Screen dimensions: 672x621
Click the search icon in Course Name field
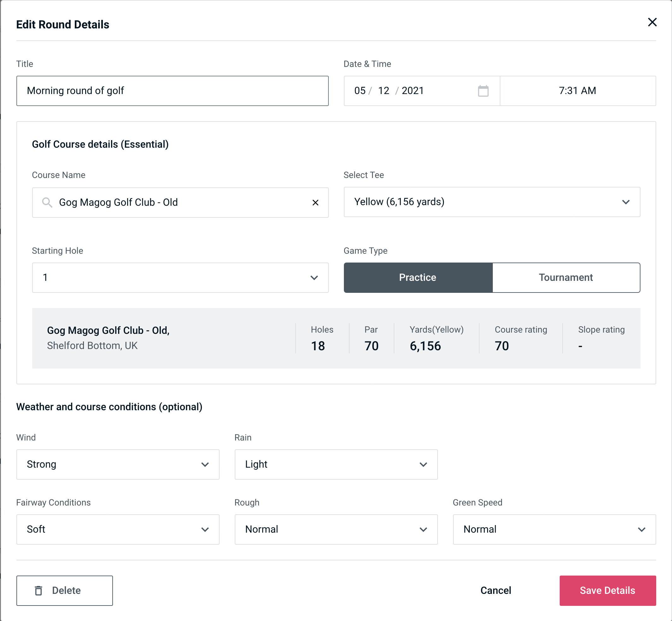(47, 203)
